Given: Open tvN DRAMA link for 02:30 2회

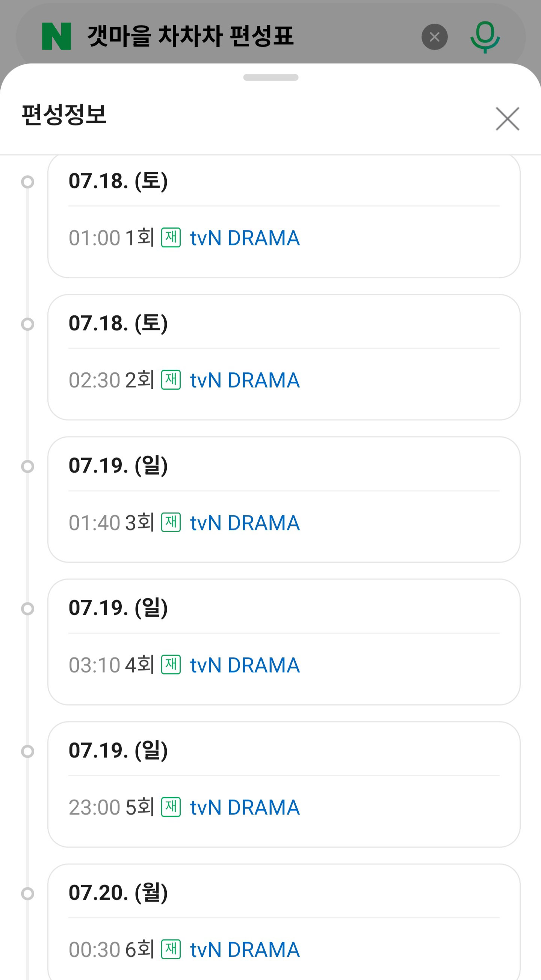Looking at the screenshot, I should [245, 381].
